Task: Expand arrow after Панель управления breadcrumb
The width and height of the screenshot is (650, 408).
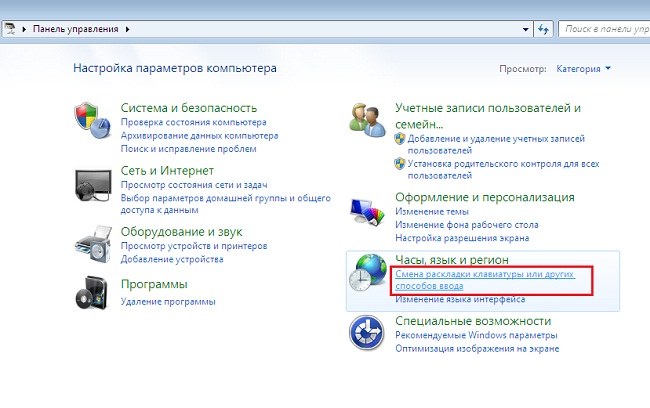Action: 127,29
